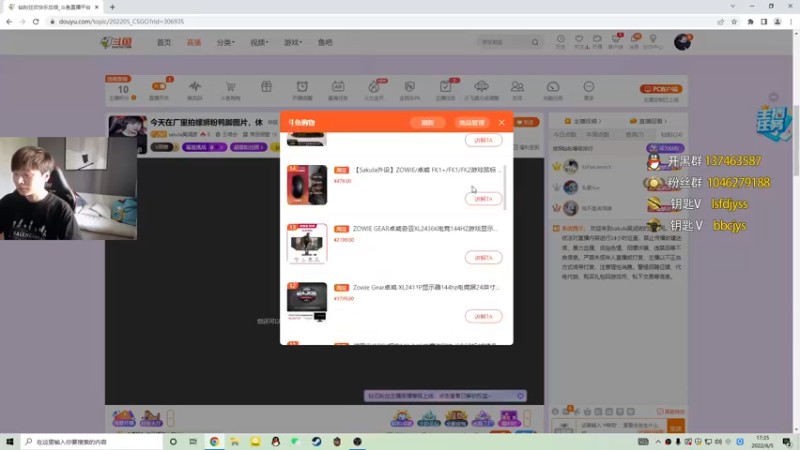Click the PK shield icon in the toolbar
Viewport: 800px width, 450px height.
410,86
